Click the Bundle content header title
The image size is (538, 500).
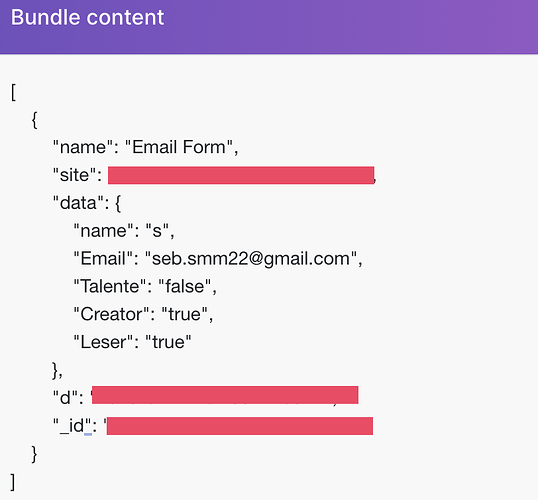coord(87,18)
